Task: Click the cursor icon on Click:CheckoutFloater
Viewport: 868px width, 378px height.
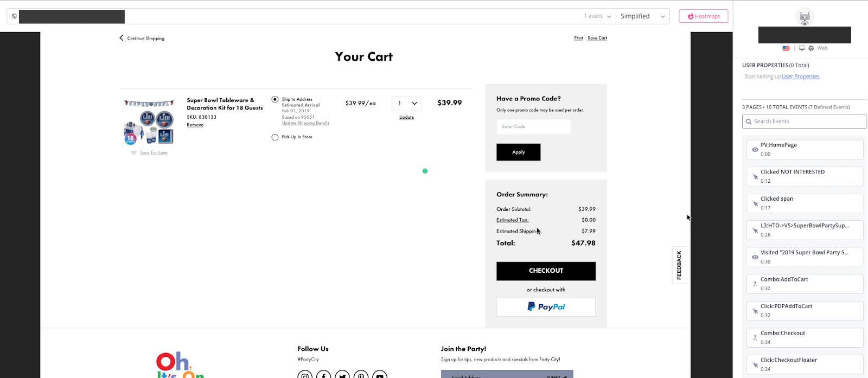Action: point(755,365)
